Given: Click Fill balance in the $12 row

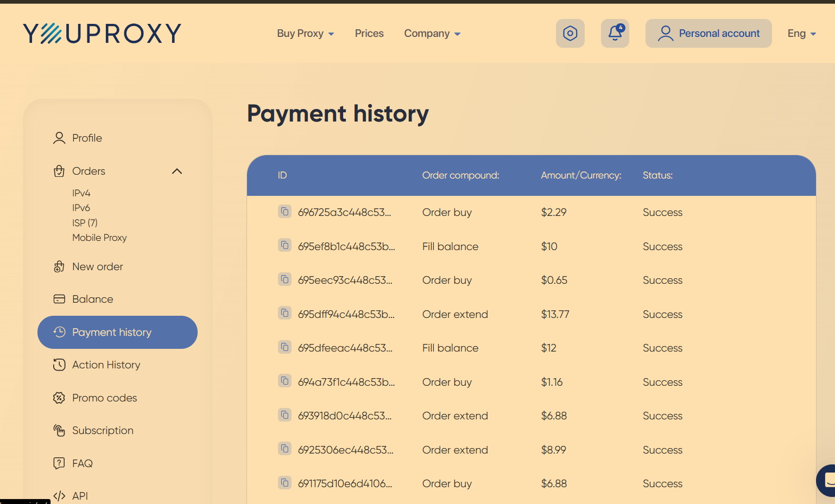Looking at the screenshot, I should [450, 348].
